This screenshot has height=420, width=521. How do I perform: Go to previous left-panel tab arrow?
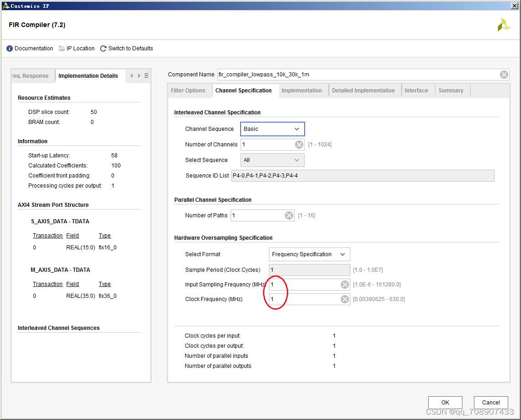pyautogui.click(x=132, y=76)
